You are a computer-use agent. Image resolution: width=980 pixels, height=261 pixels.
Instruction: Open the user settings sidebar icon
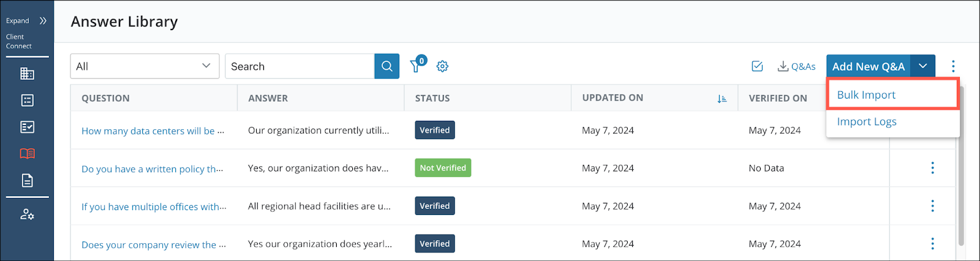click(27, 214)
